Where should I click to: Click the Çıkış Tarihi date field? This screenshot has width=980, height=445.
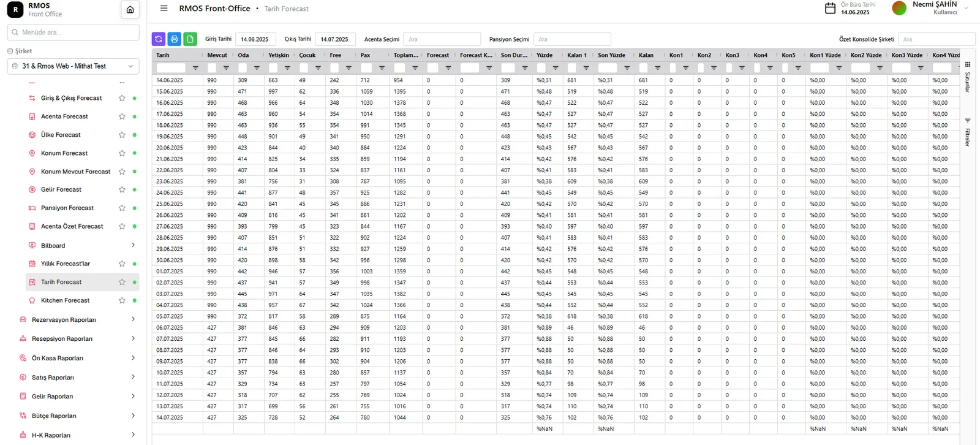[x=336, y=39]
